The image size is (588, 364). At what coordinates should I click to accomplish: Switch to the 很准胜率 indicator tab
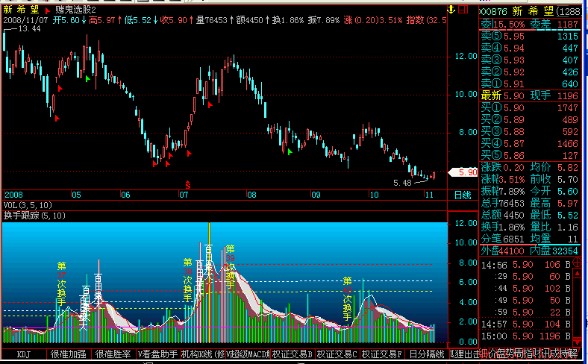[x=113, y=354]
